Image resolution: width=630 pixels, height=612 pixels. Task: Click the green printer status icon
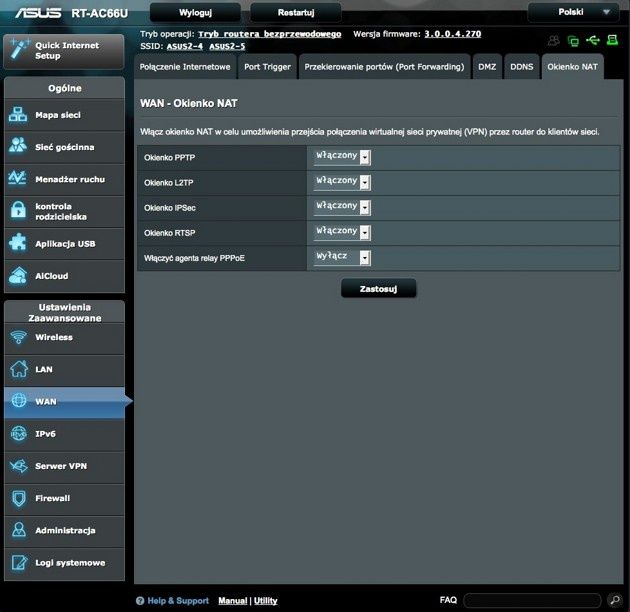(x=612, y=40)
